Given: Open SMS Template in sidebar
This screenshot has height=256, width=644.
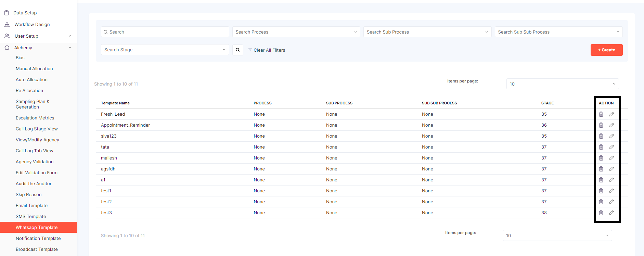Looking at the screenshot, I should coord(31,217).
